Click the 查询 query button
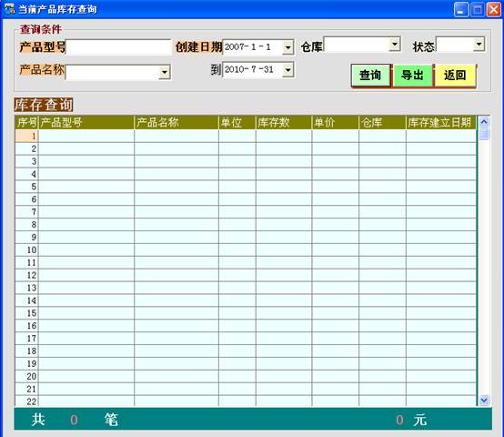504x437 pixels. tap(370, 76)
